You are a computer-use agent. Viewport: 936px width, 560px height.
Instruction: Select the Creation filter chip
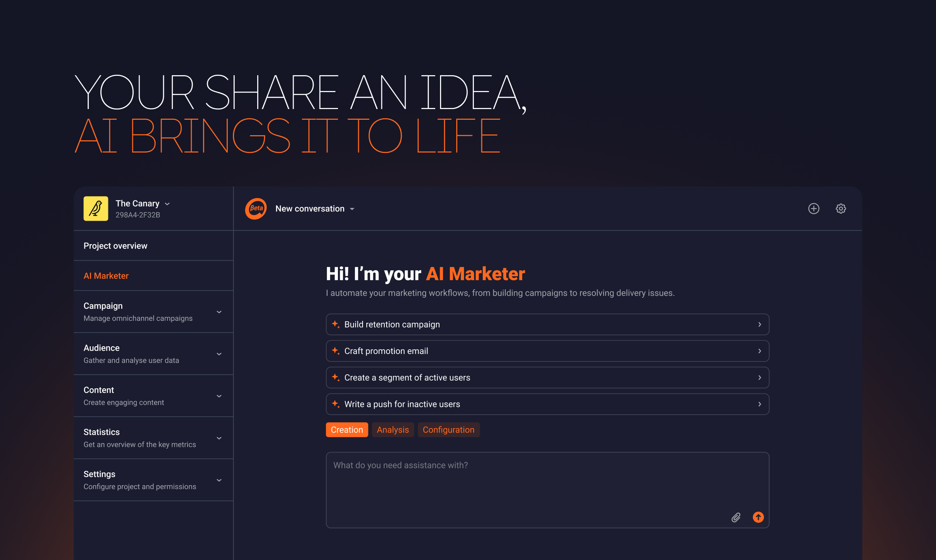point(346,430)
